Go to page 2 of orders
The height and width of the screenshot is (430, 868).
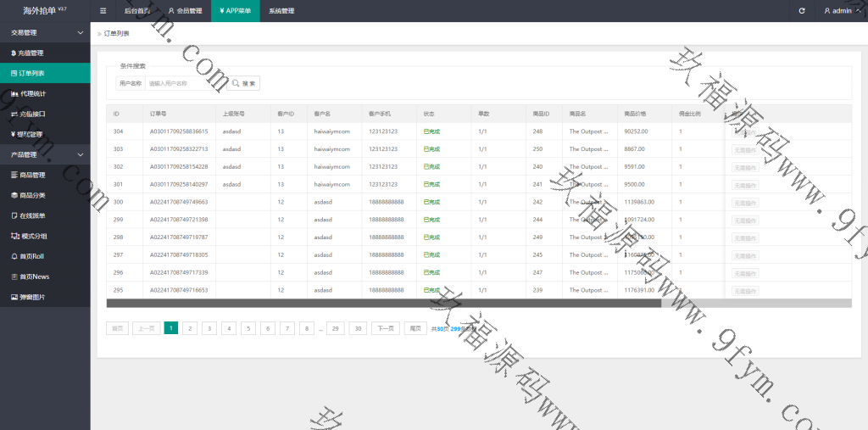(x=191, y=328)
